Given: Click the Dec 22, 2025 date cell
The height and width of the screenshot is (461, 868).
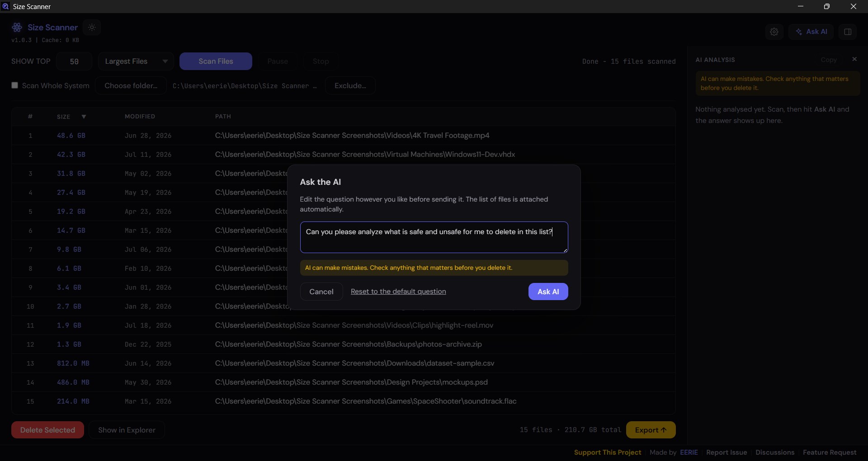Looking at the screenshot, I should [148, 344].
